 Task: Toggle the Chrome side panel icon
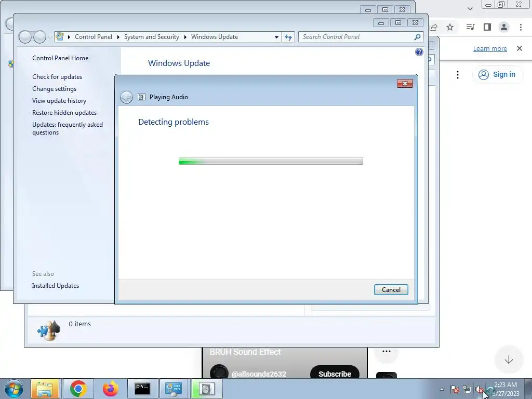click(487, 27)
